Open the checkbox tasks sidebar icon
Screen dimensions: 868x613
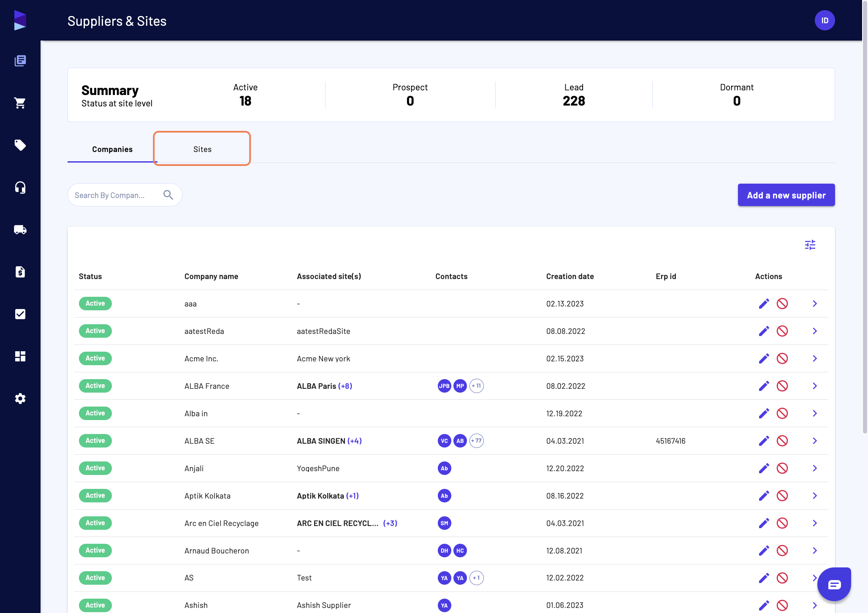[20, 314]
